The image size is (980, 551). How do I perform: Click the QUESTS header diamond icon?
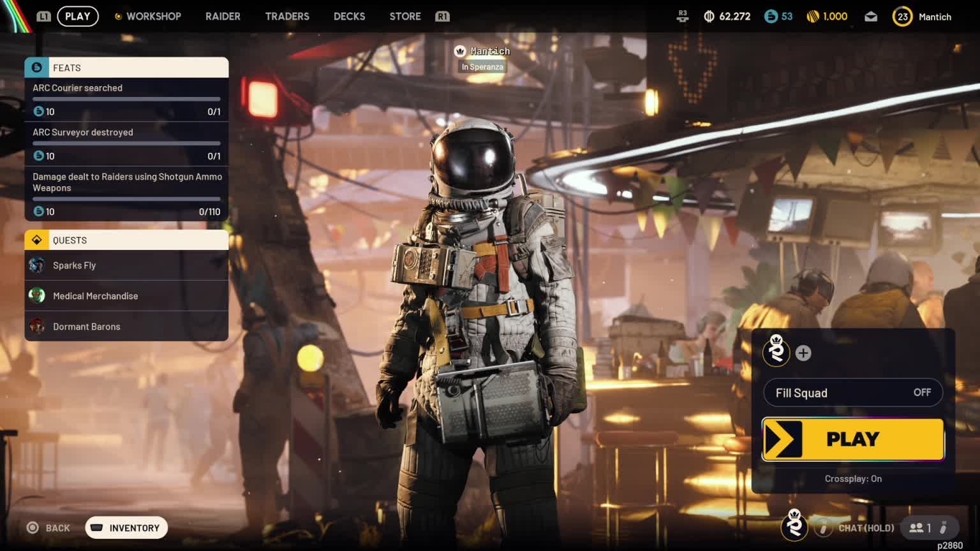[36, 240]
